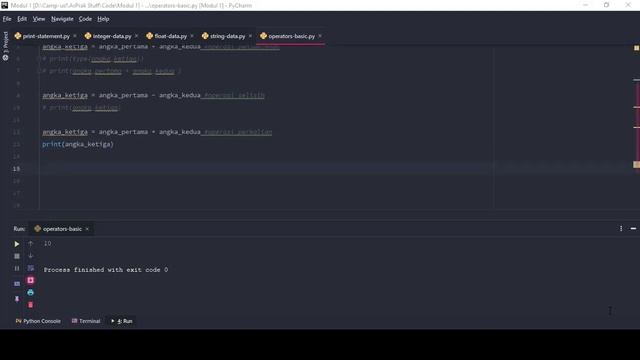Viewport: 640px width, 360px height.
Task: Clear console output with trash icon
Action: [31, 304]
